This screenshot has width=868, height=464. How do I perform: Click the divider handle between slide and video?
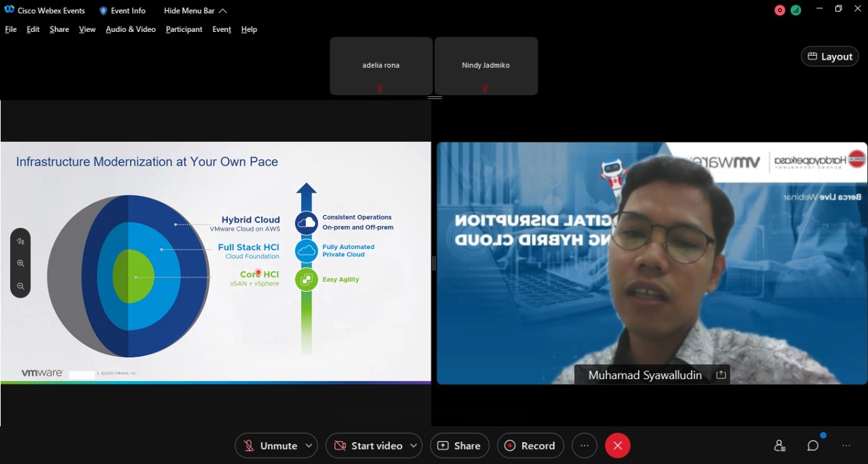[434, 263]
